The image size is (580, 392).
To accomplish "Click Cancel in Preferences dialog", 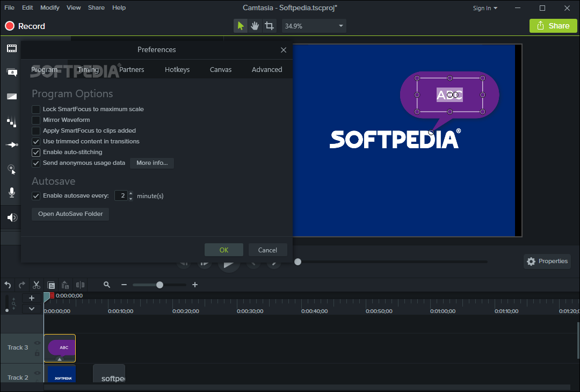I will click(x=267, y=250).
